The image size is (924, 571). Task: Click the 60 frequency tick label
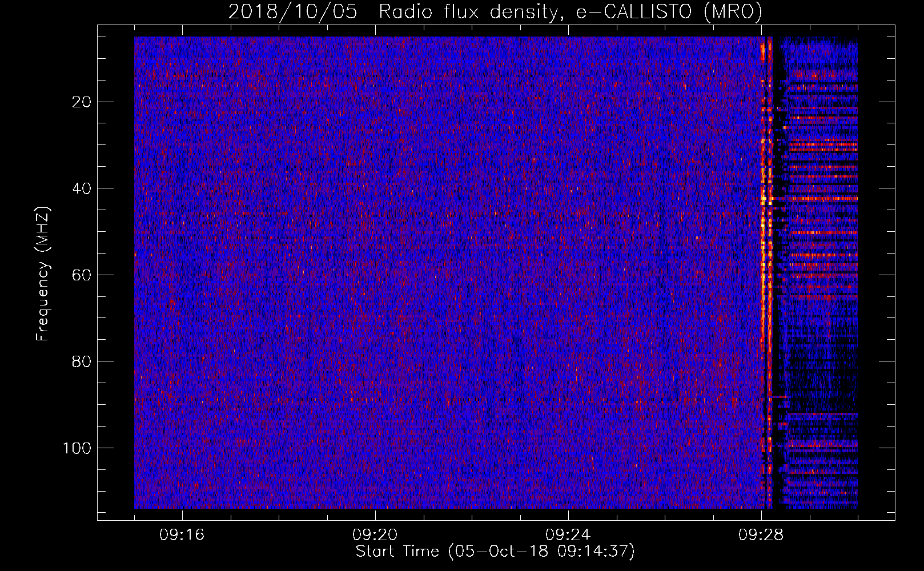(x=82, y=275)
